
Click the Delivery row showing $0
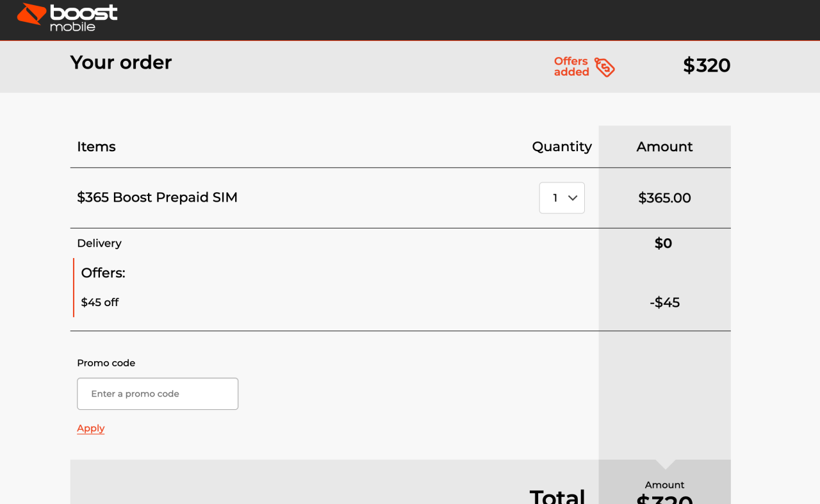pyautogui.click(x=99, y=243)
